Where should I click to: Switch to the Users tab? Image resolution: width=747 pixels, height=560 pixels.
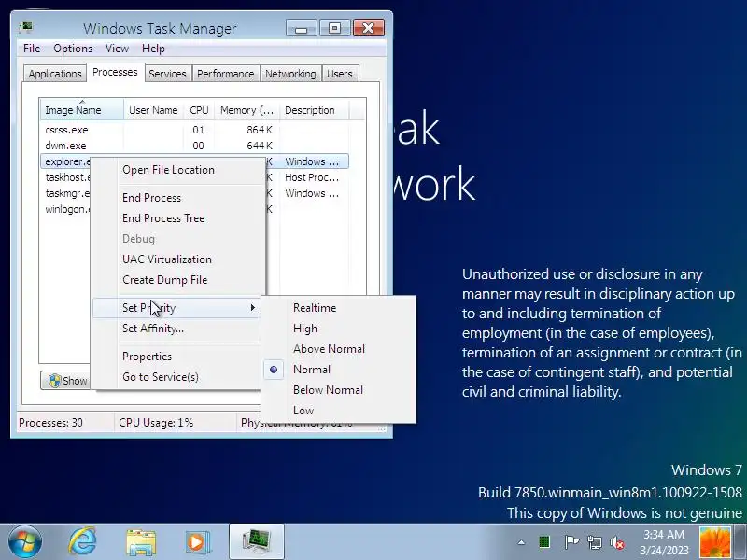(x=340, y=74)
